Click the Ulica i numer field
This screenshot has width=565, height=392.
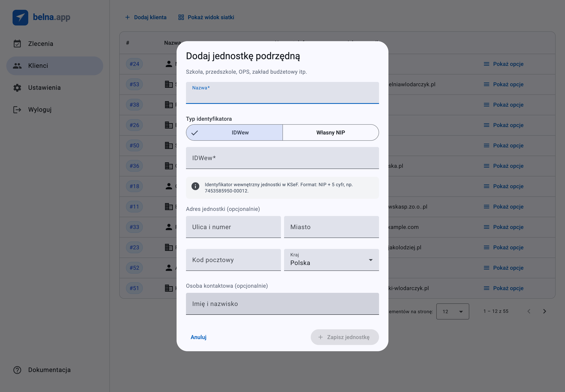pos(233,227)
